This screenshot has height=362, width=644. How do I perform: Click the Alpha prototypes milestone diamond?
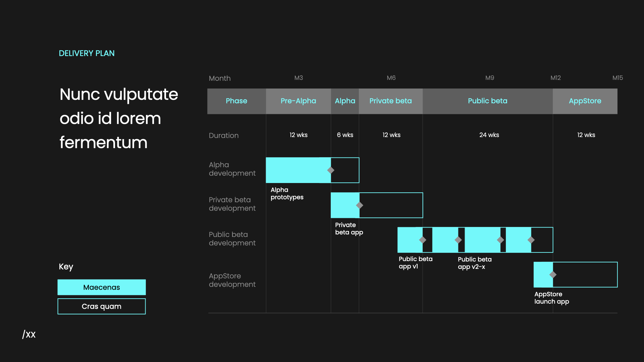331,170
